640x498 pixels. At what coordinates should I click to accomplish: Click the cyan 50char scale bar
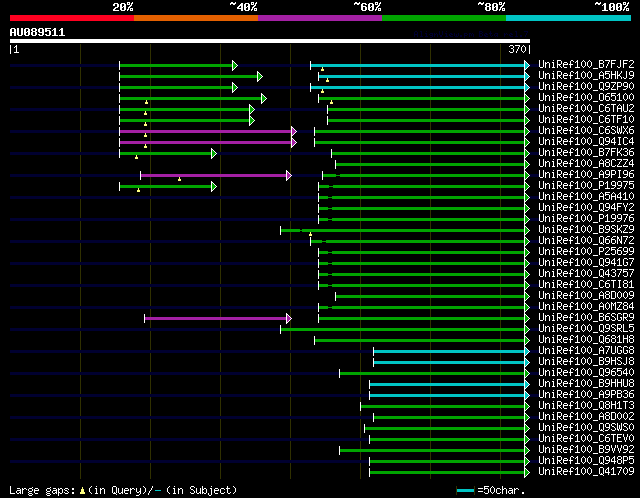coord(465,490)
